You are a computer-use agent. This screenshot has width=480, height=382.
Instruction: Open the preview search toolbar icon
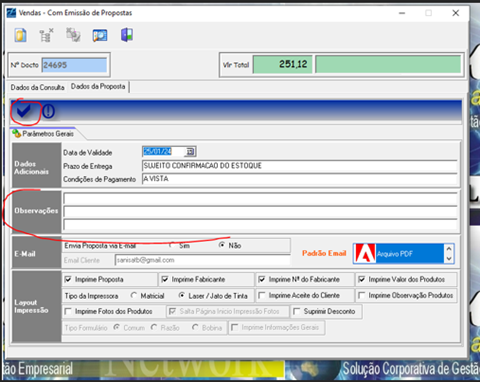pos(100,35)
